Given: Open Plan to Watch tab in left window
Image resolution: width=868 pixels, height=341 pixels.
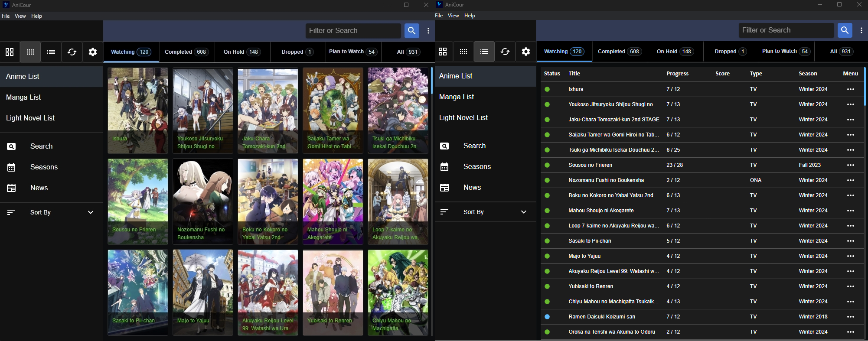Looking at the screenshot, I should point(352,52).
